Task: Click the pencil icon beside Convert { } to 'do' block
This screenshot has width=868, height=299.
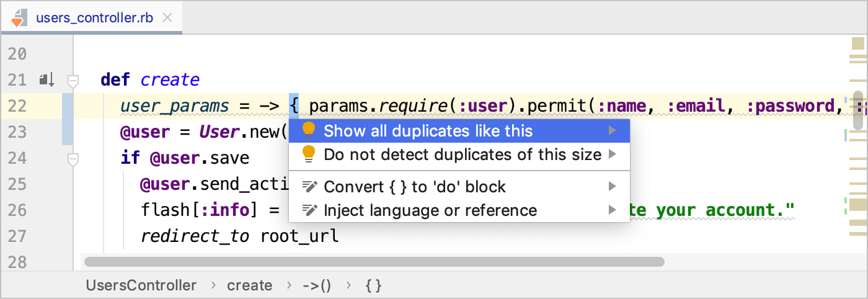Action: [x=309, y=187]
